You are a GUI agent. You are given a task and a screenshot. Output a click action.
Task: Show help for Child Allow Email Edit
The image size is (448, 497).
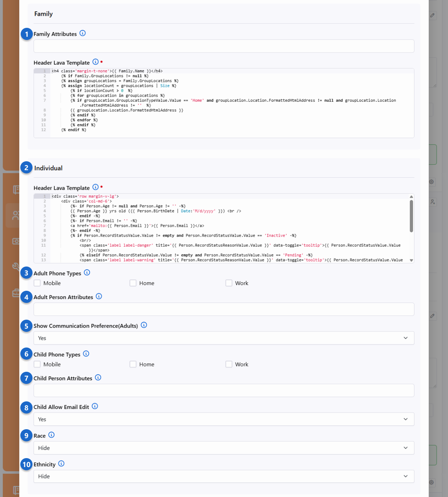coord(95,406)
